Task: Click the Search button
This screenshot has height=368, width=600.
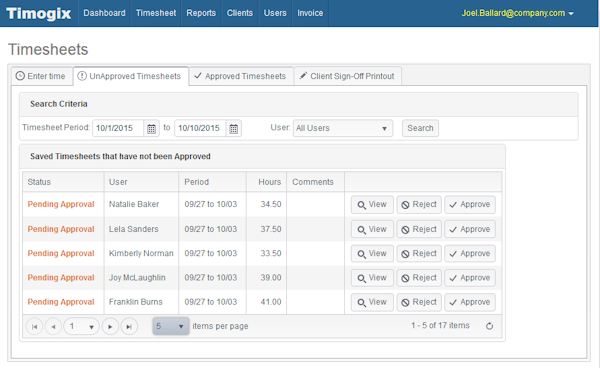Action: pos(420,128)
